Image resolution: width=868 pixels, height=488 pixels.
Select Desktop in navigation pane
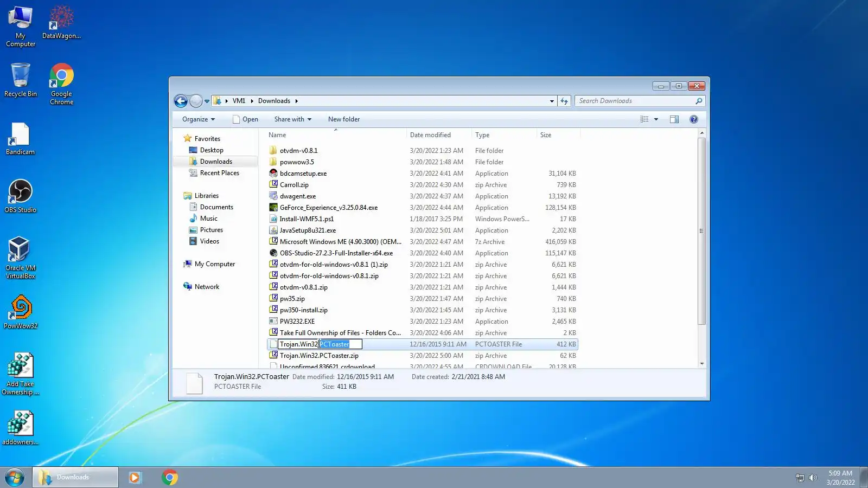pyautogui.click(x=206, y=150)
